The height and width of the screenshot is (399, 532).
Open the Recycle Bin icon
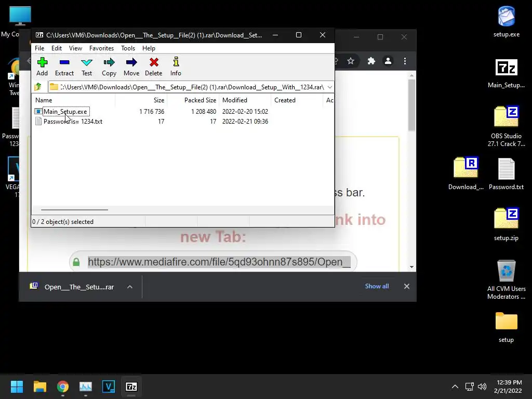tap(506, 280)
